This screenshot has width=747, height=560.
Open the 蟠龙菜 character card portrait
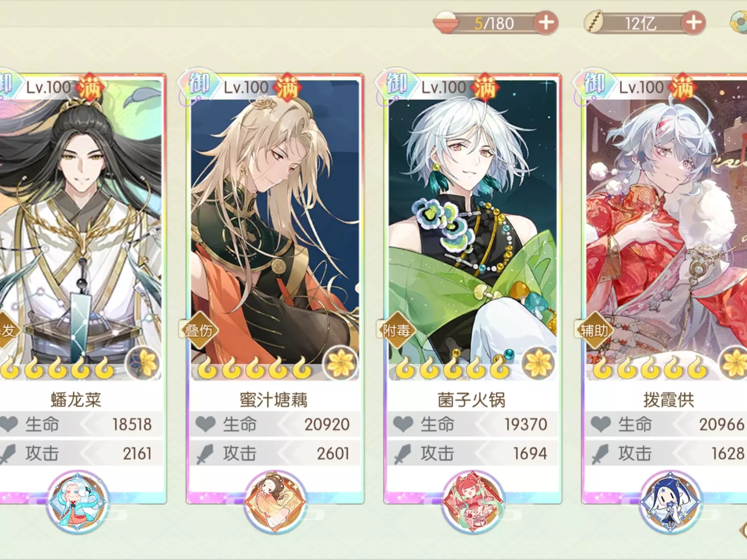(x=81, y=229)
